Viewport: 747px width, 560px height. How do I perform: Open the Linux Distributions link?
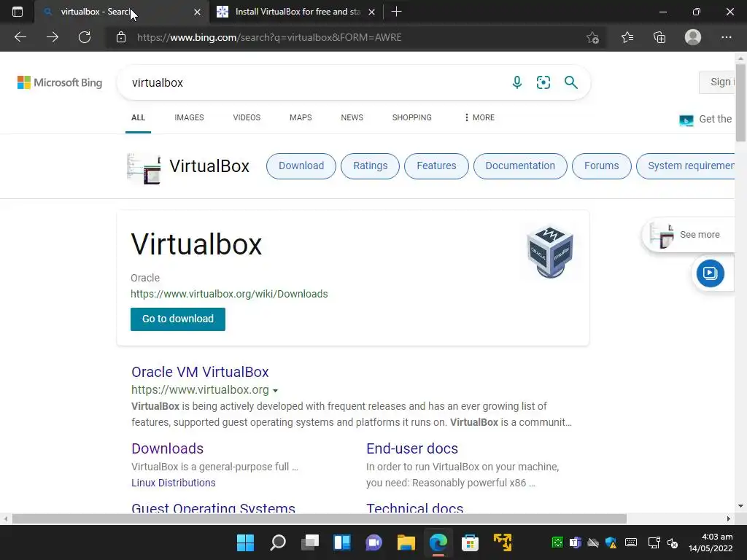tap(174, 483)
